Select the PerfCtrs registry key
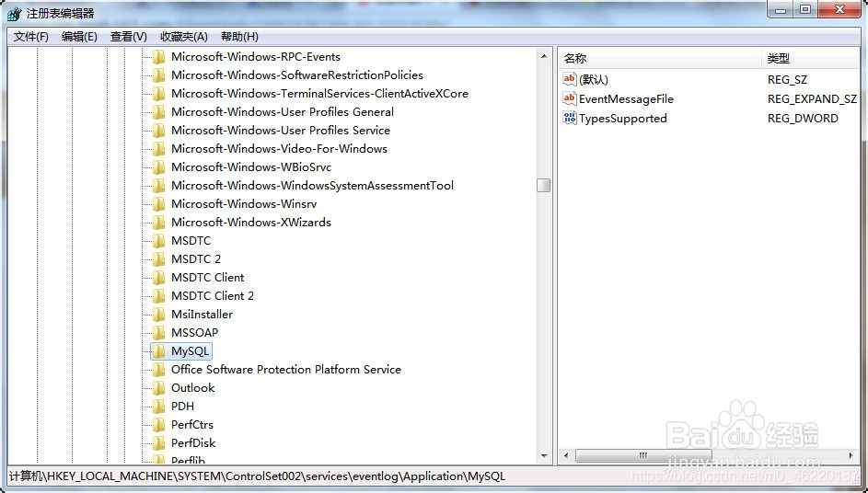Screen dimensions: 868x493 point(192,424)
